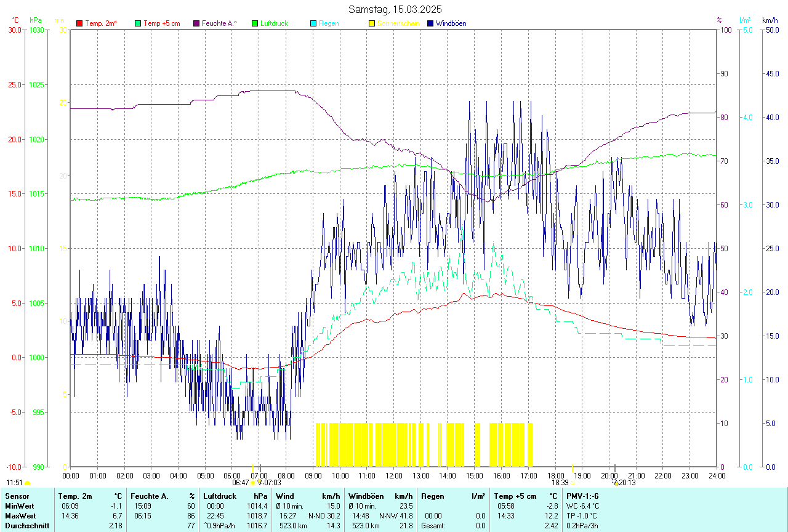Click the MaxWert row label
The width and height of the screenshot is (788, 532).
(x=22, y=516)
